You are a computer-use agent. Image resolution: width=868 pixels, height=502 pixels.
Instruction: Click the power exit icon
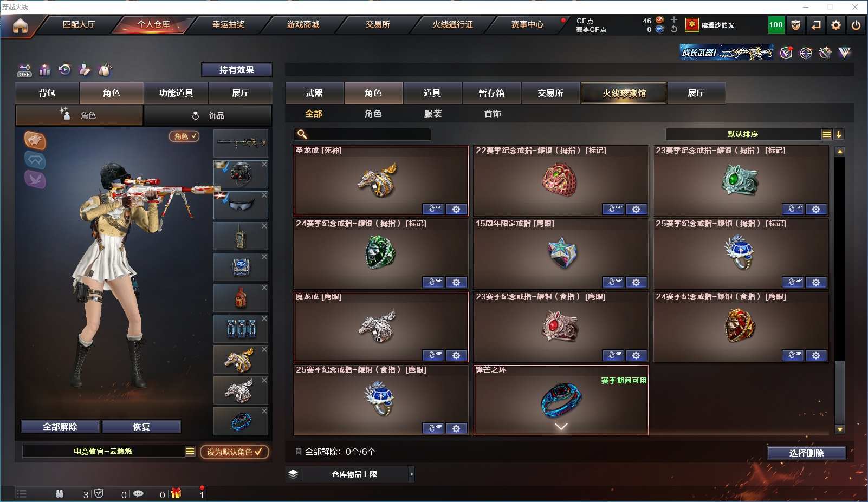coord(856,25)
